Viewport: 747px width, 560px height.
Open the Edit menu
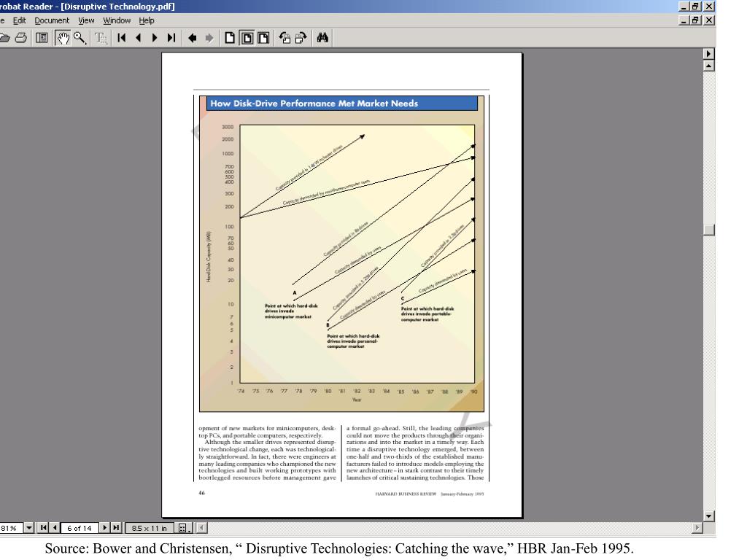tap(19, 20)
